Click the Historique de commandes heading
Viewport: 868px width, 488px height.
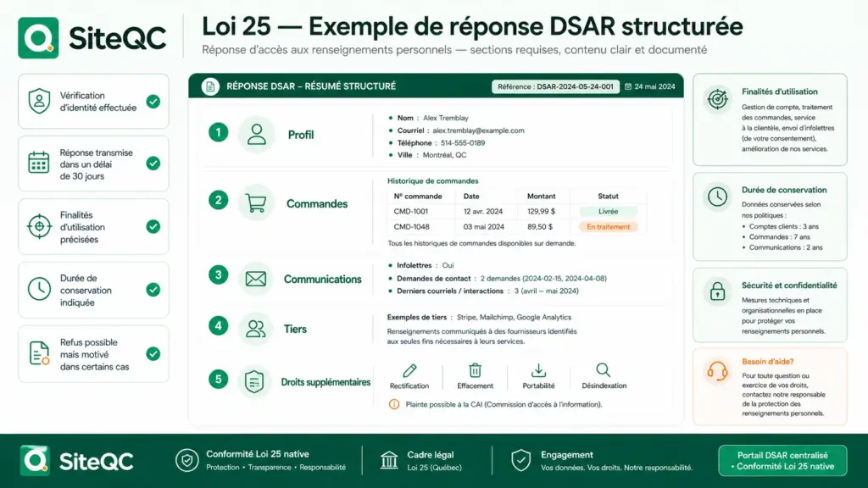[x=433, y=181]
